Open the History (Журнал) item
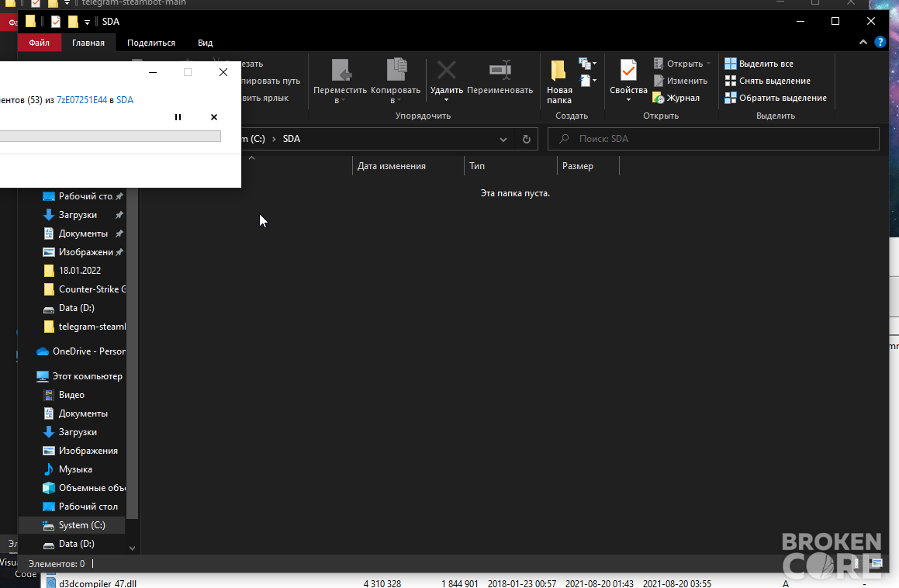The image size is (899, 588). (676, 98)
